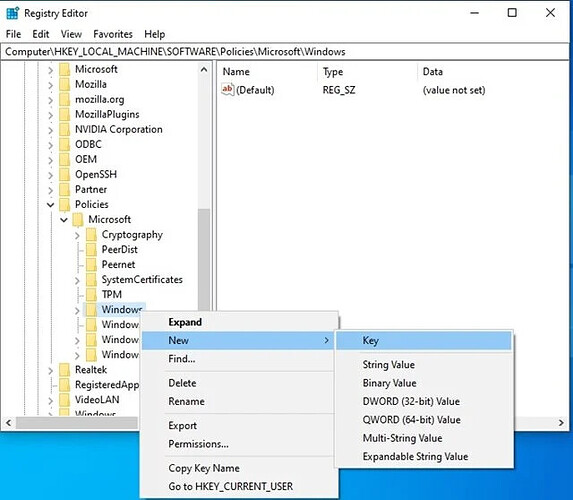The width and height of the screenshot is (573, 500).
Task: Select the (Default) string value icon
Action: coord(227,89)
